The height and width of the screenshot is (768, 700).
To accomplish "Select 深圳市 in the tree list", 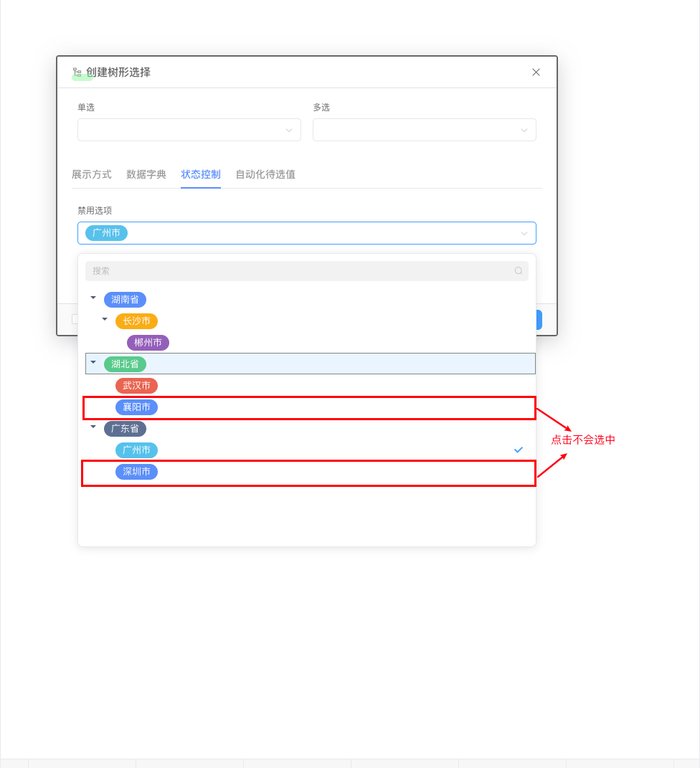I will point(136,471).
